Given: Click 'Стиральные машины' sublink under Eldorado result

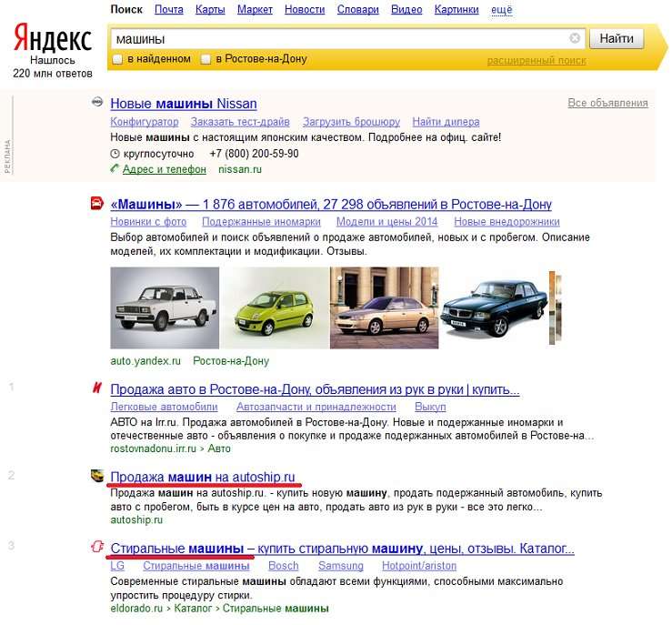Looking at the screenshot, I should [x=196, y=566].
